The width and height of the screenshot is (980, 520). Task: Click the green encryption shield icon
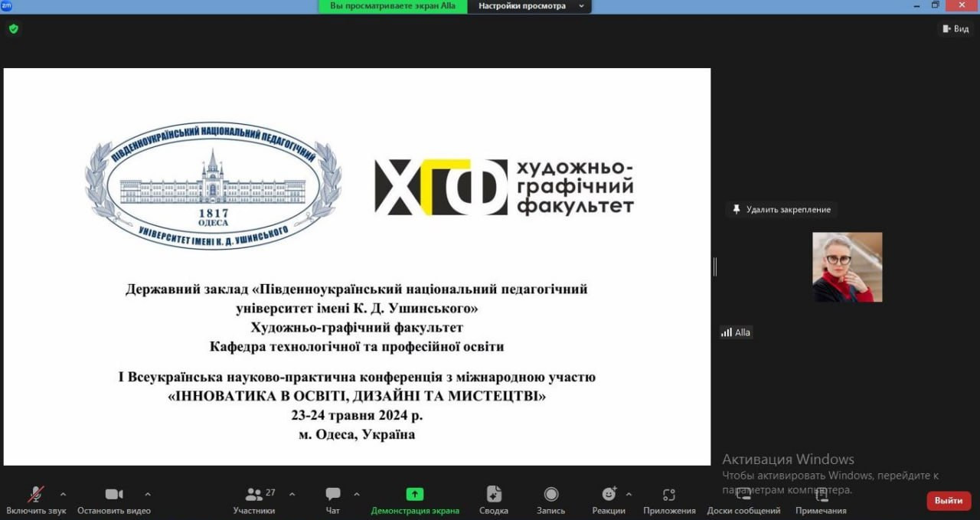(x=13, y=29)
